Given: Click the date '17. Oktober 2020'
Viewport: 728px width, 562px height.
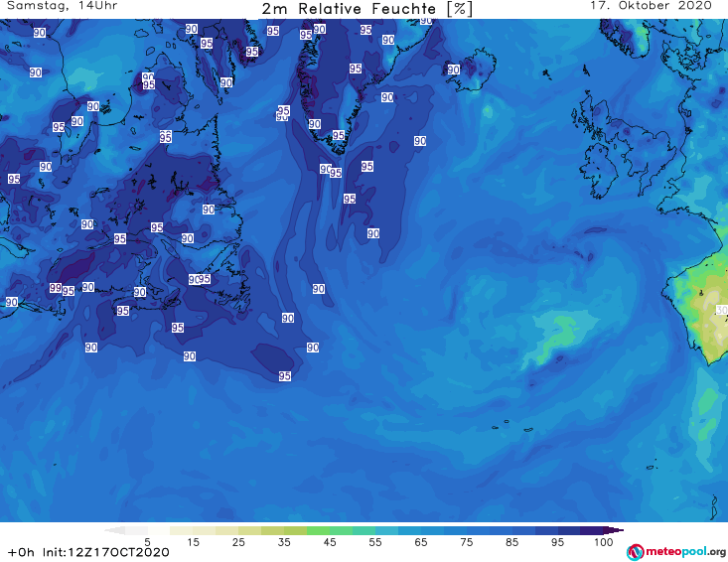Looking at the screenshot, I should 651,6.
